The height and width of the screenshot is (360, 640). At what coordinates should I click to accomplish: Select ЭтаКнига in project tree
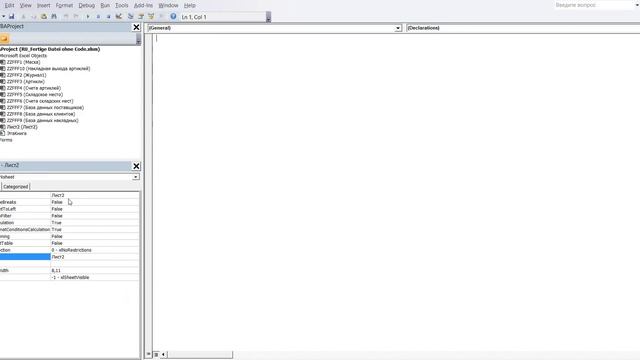click(16, 133)
